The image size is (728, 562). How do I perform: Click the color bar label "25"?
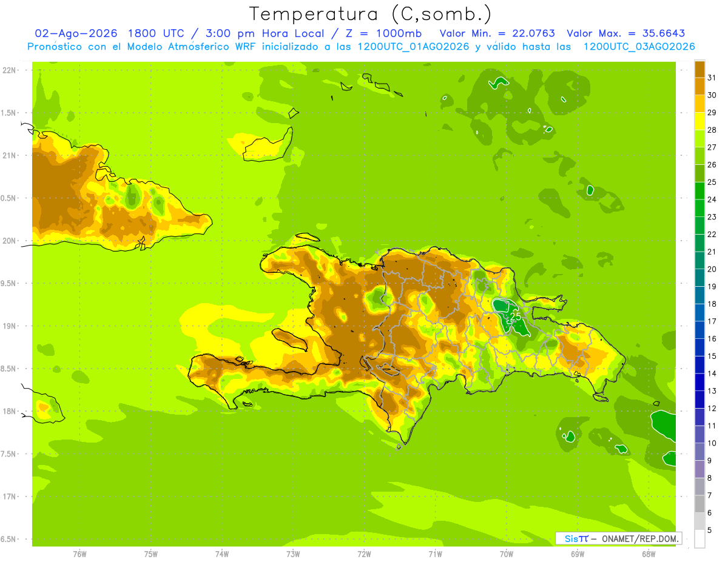[x=712, y=182]
